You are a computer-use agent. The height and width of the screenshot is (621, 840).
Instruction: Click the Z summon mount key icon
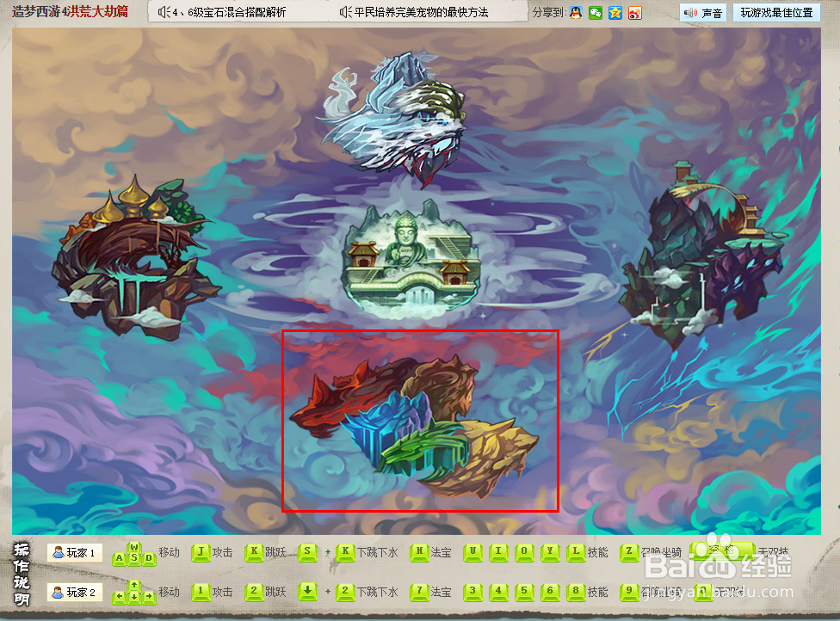click(628, 552)
